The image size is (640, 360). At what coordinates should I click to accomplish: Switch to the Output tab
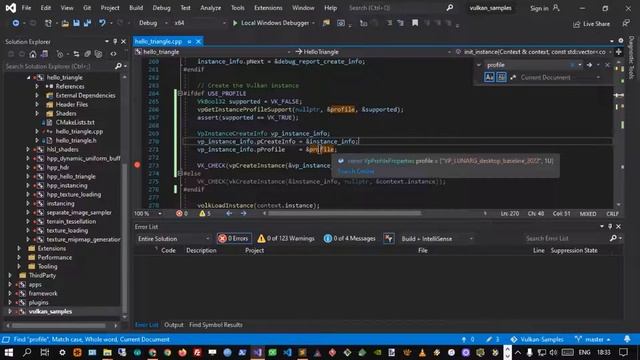click(173, 325)
